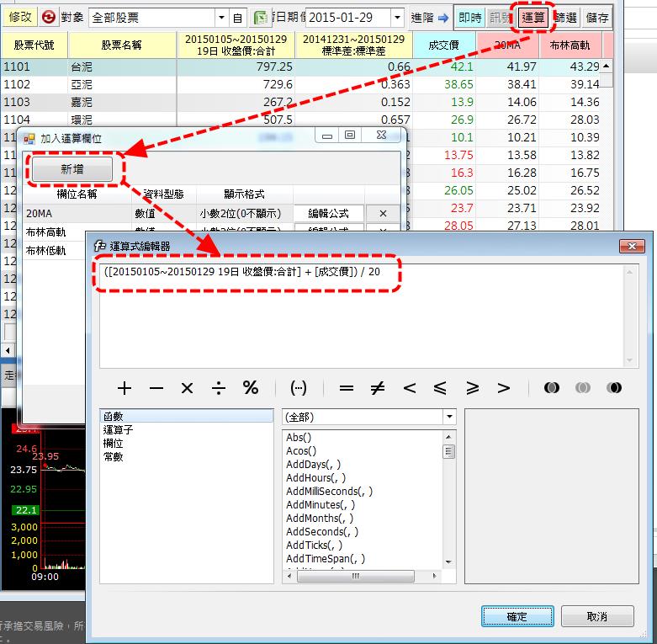The height and width of the screenshot is (644, 657).
Task: Insert the plus operator into the formula
Action: (125, 388)
